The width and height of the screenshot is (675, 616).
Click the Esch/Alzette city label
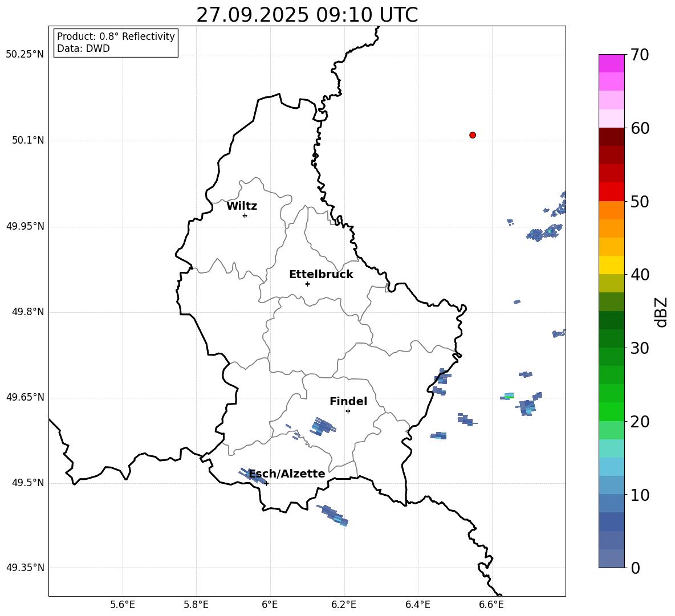287,474
